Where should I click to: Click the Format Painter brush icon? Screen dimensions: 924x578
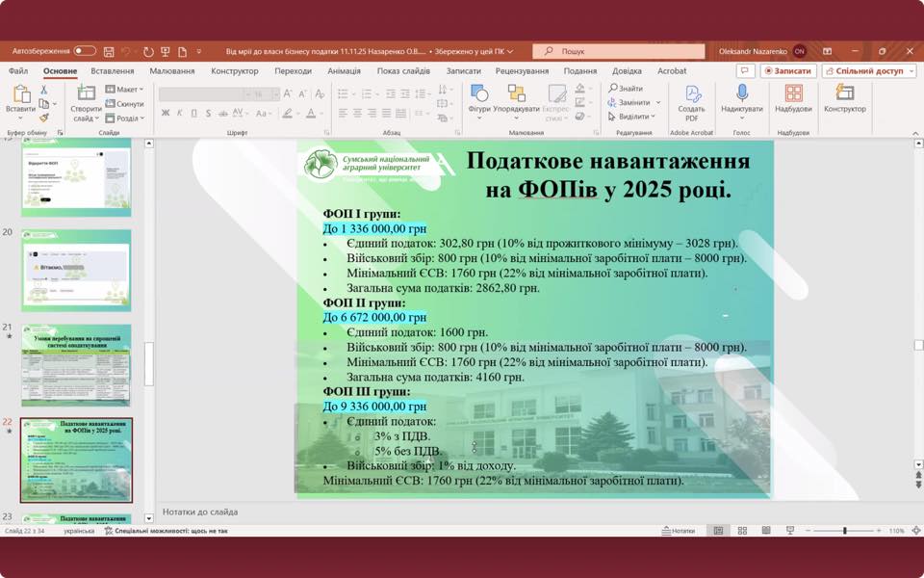[44, 118]
